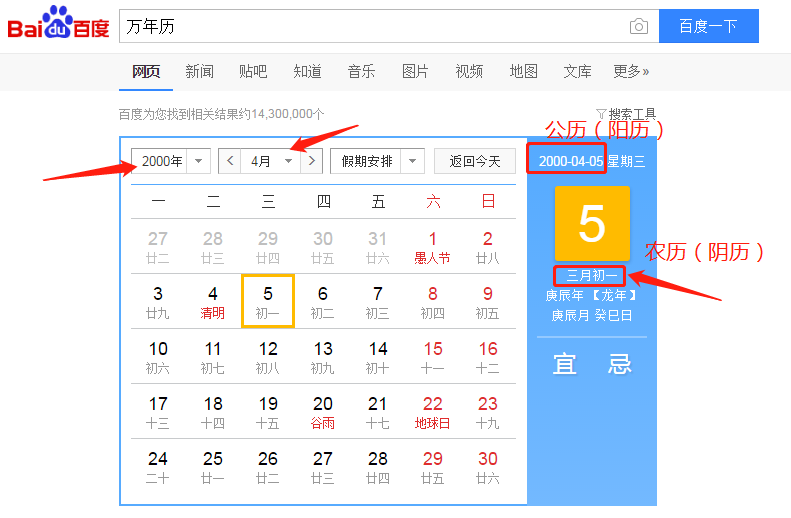Select April 8 初四 date
This screenshot has width=791, height=518.
click(432, 302)
